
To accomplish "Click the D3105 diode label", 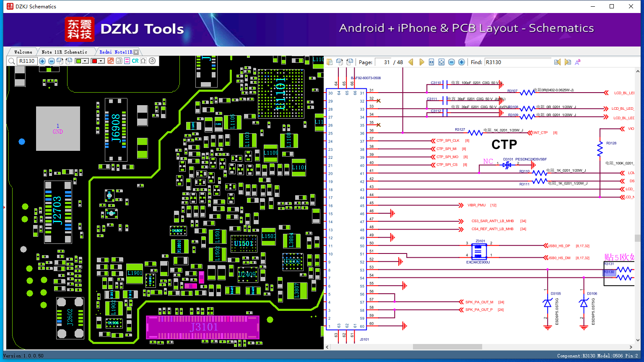I will click(556, 294).
